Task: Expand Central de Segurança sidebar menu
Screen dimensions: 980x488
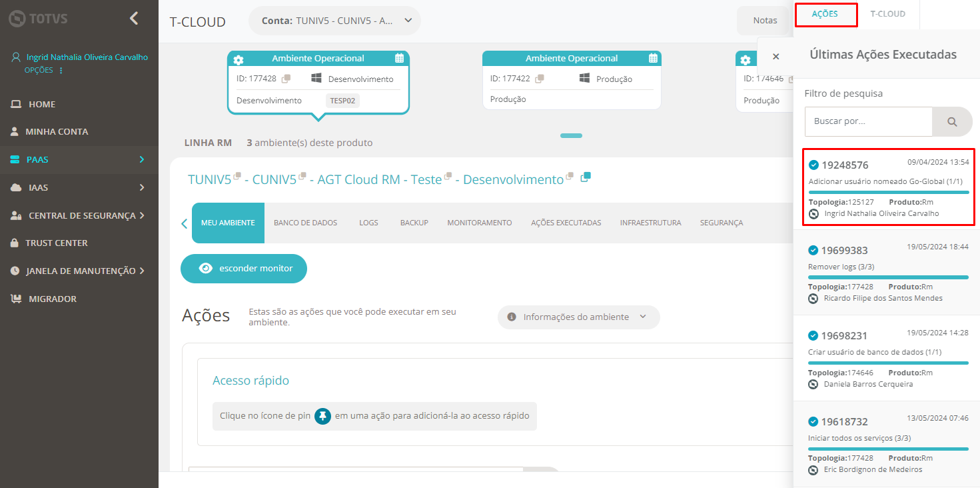Action: click(x=79, y=215)
